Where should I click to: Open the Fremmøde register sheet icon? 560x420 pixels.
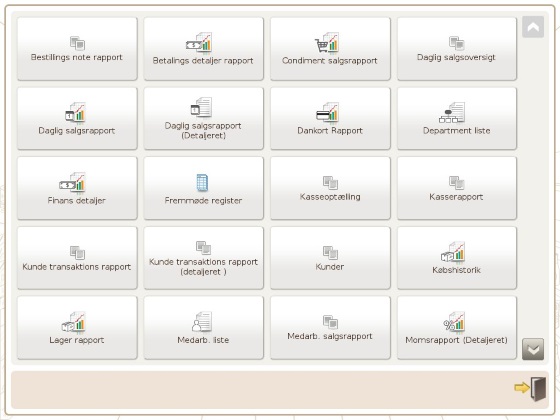click(202, 182)
